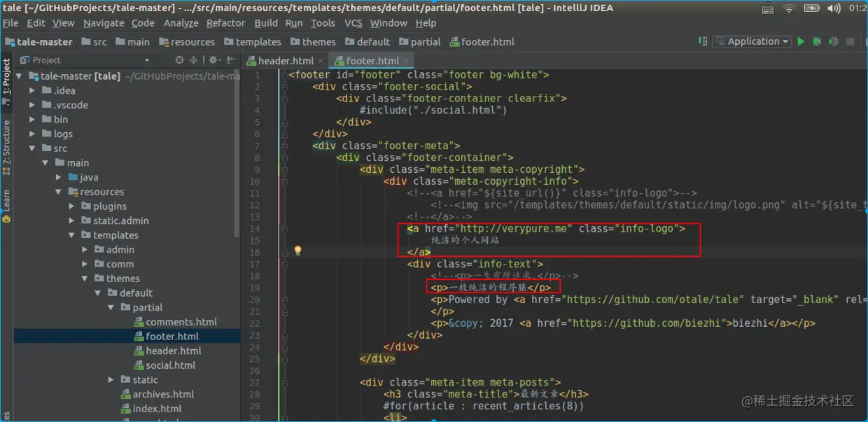Click the Build project binary arrow icon

pos(703,42)
